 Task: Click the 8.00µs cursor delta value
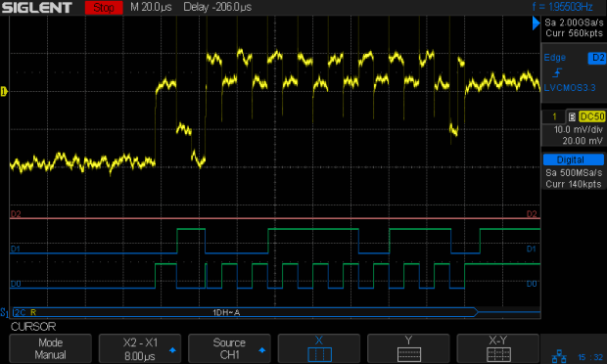click(140, 355)
